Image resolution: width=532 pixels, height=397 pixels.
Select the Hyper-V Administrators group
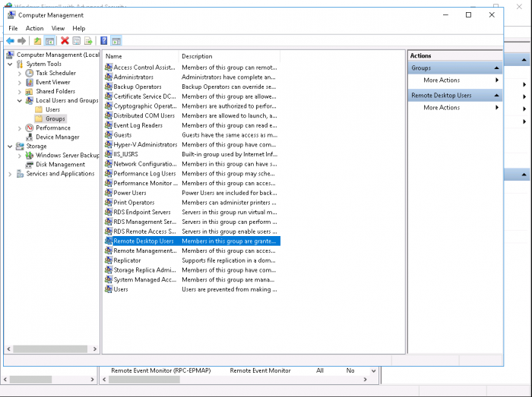[145, 145]
